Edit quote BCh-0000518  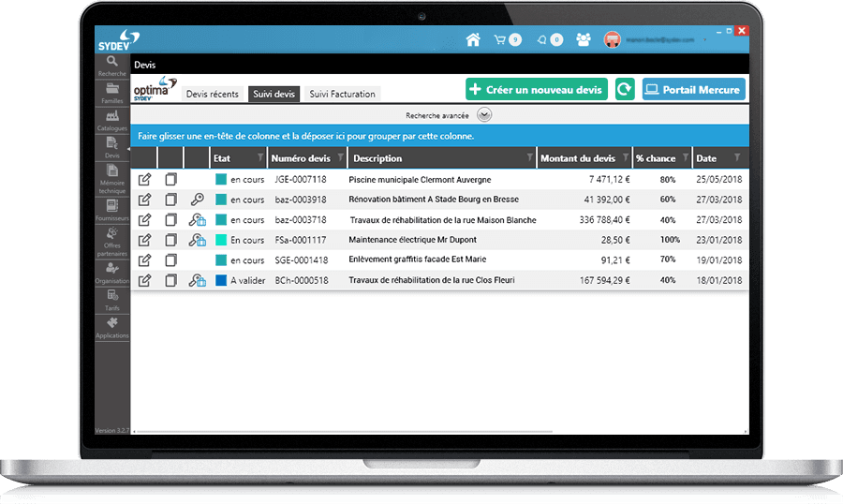(x=144, y=280)
